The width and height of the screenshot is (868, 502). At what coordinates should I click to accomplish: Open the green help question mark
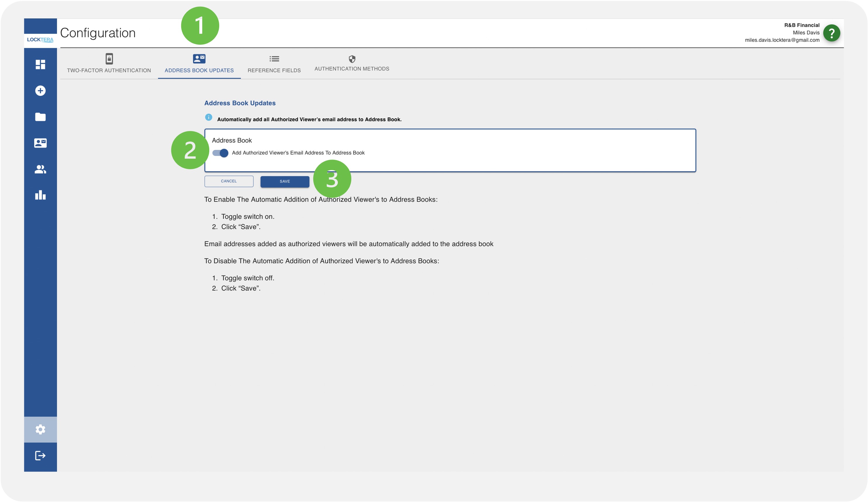831,33
